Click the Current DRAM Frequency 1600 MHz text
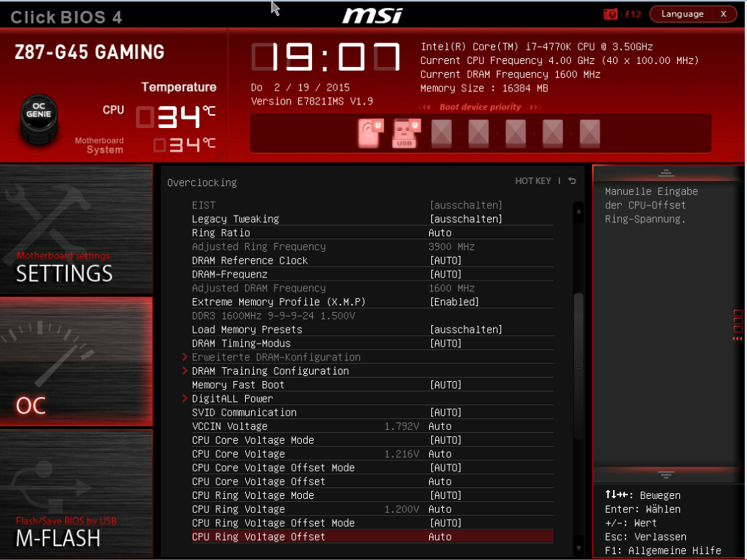The width and height of the screenshot is (747, 560). pos(510,74)
